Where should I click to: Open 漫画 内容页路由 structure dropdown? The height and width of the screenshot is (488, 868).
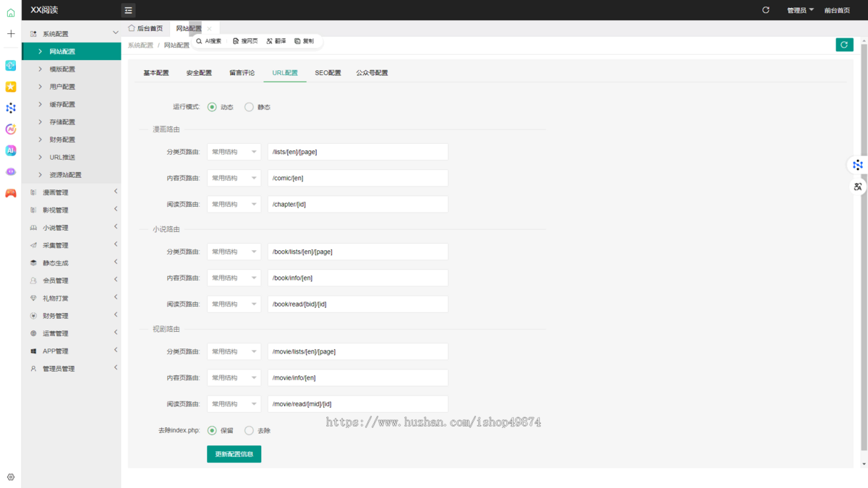[x=234, y=178]
